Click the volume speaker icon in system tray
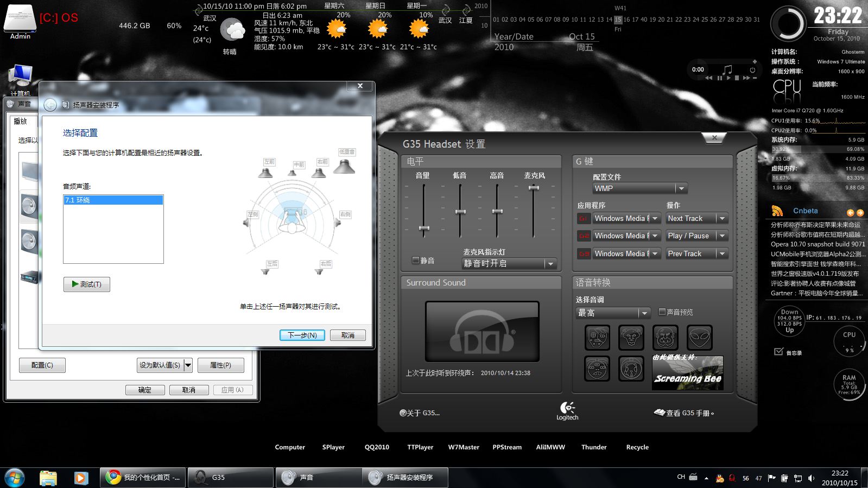This screenshot has width=868, height=488. click(811, 478)
